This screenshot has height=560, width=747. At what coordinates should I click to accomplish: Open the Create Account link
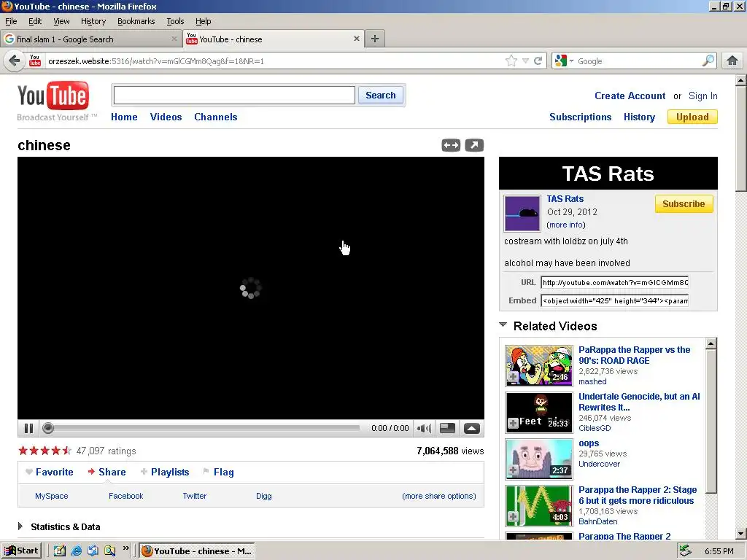click(630, 96)
